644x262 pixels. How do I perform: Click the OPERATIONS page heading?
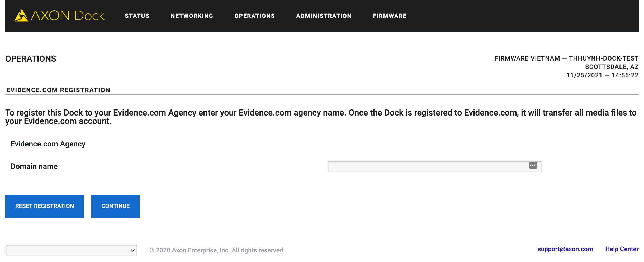[x=31, y=59]
